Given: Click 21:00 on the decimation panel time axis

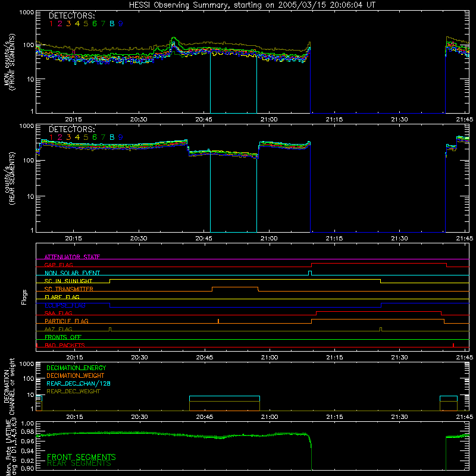Looking at the screenshot, I should [270, 417].
